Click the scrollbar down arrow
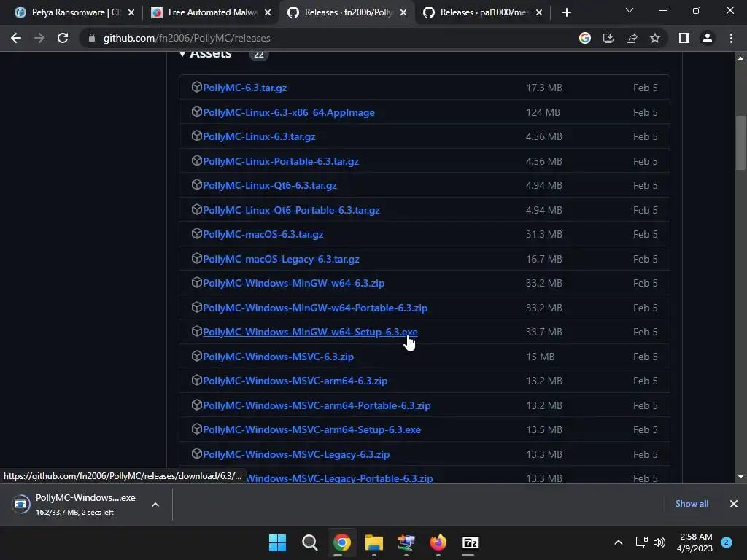Viewport: 747px width, 560px height. [x=740, y=477]
